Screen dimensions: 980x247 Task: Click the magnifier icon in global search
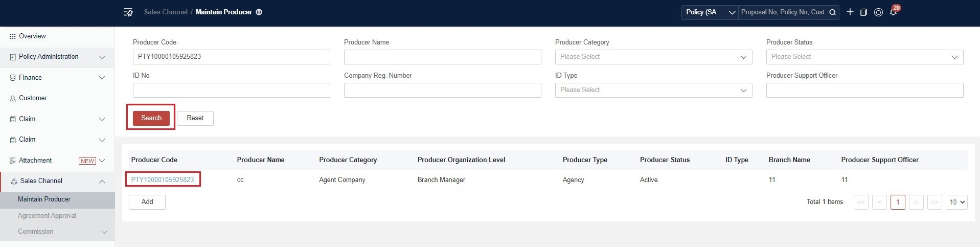[x=832, y=12]
